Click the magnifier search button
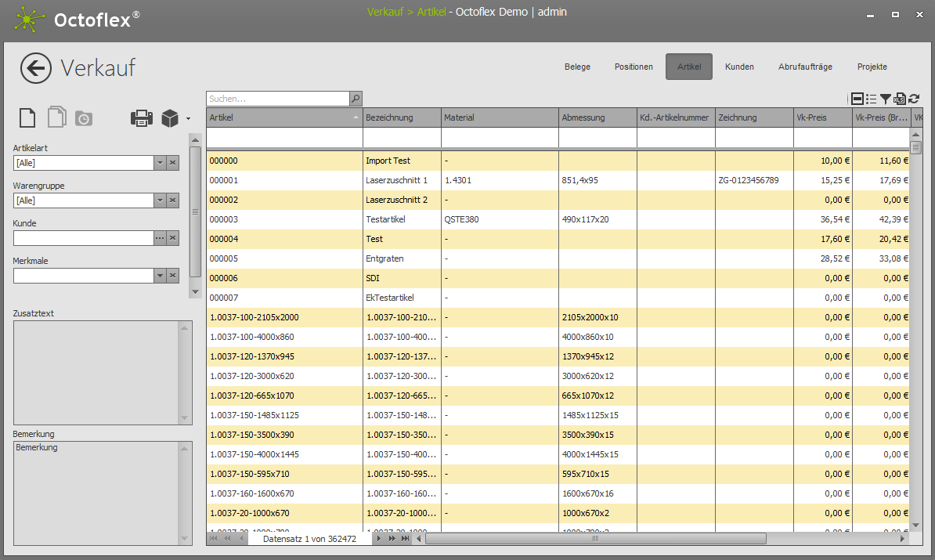935x560 pixels. [356, 99]
